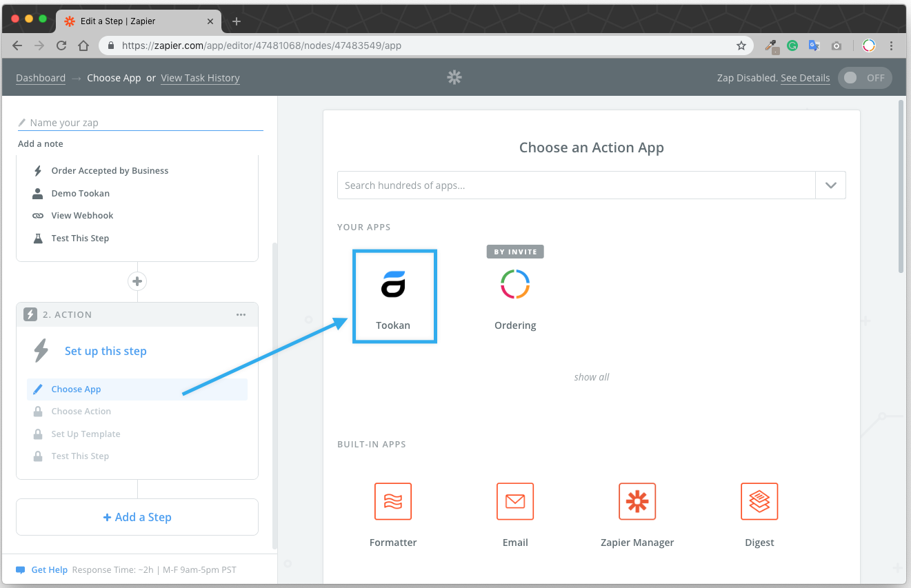The width and height of the screenshot is (911, 588).
Task: Open the Chrome three-dot menu
Action: pyautogui.click(x=892, y=45)
